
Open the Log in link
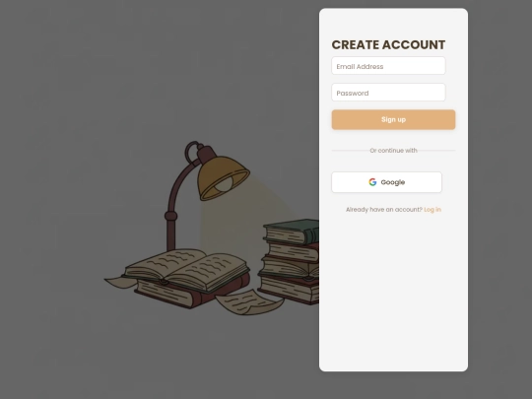[432, 210]
